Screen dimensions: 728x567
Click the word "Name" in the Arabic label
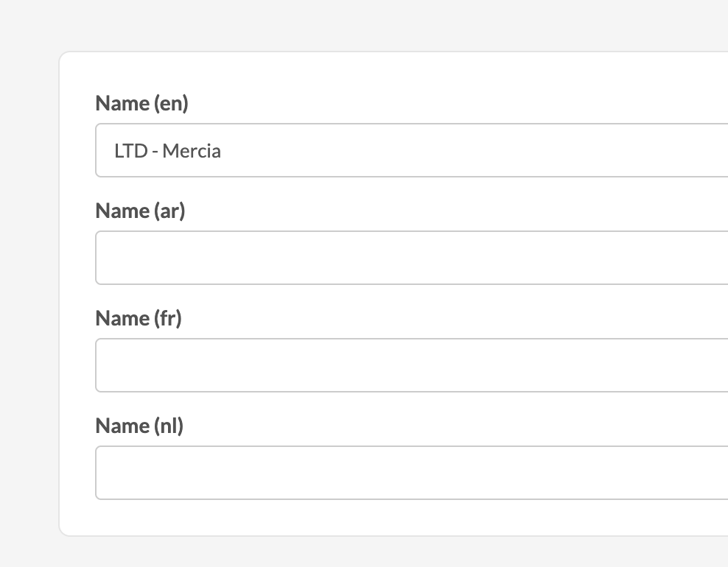click(122, 211)
